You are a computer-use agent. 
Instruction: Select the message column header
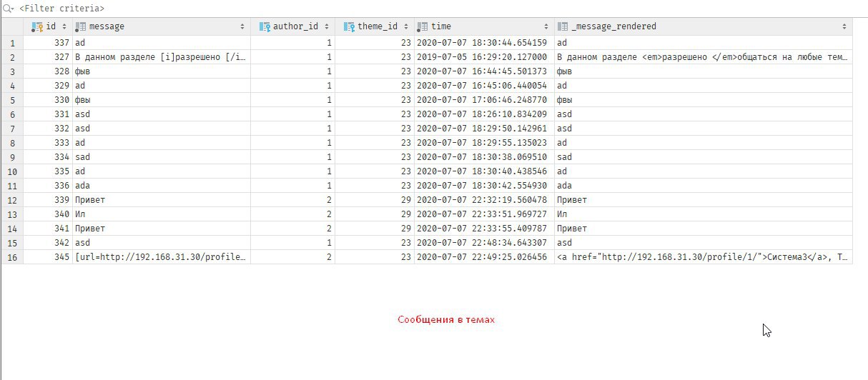point(162,26)
